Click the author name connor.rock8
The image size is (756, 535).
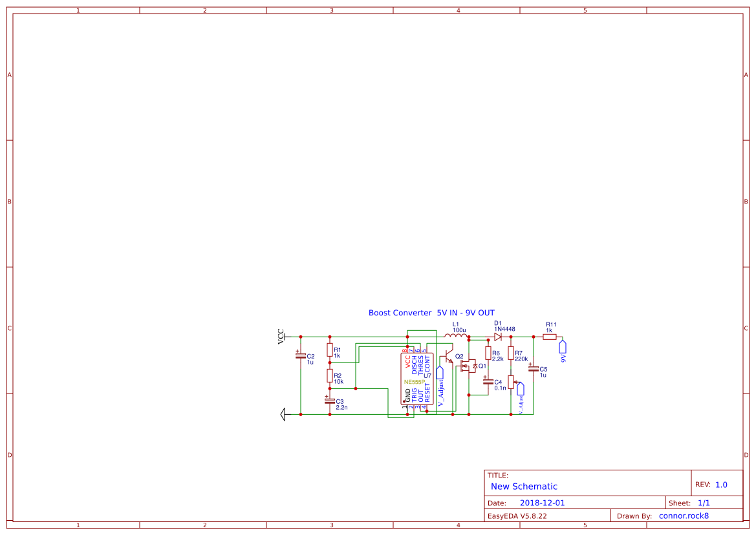click(x=684, y=516)
